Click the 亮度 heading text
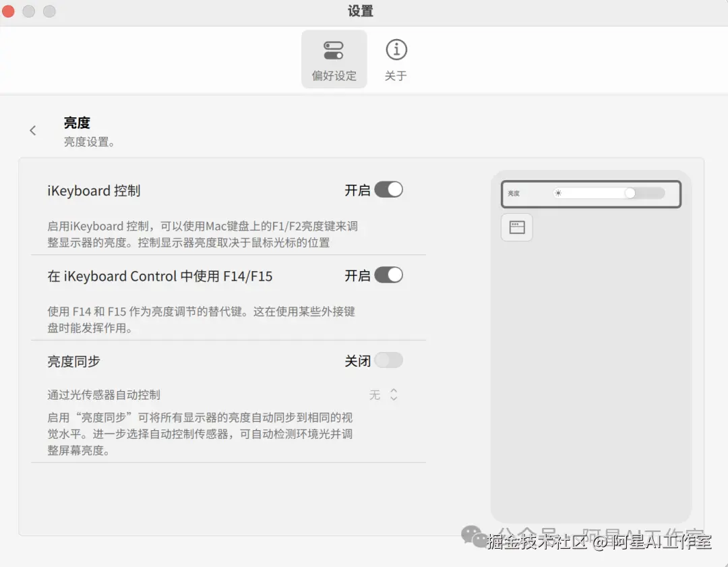The image size is (728, 567). (x=75, y=122)
